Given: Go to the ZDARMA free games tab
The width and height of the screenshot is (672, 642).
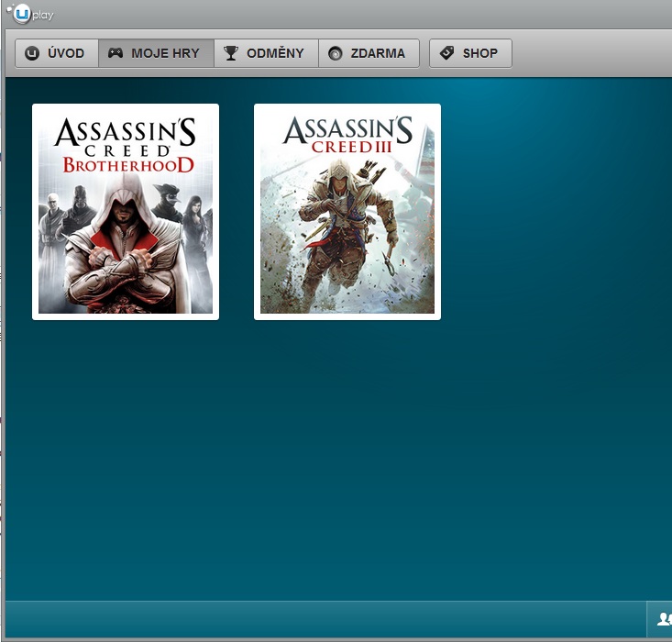Looking at the screenshot, I should [x=369, y=53].
